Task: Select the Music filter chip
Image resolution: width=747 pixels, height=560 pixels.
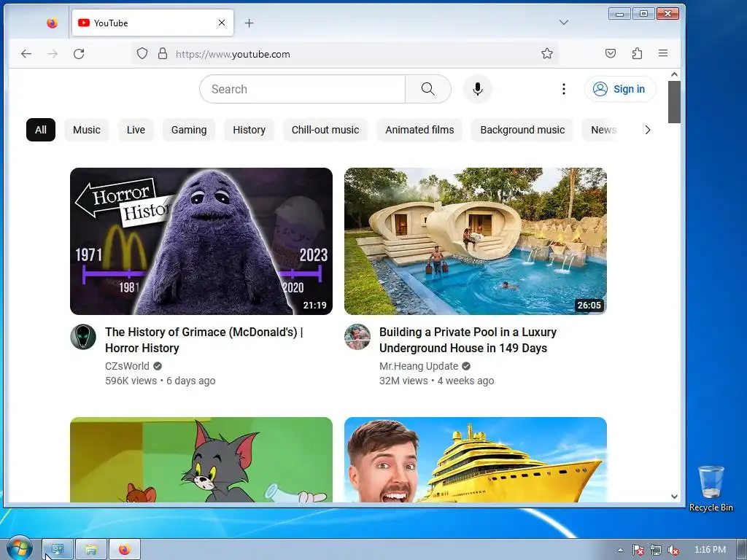Action: [x=87, y=130]
